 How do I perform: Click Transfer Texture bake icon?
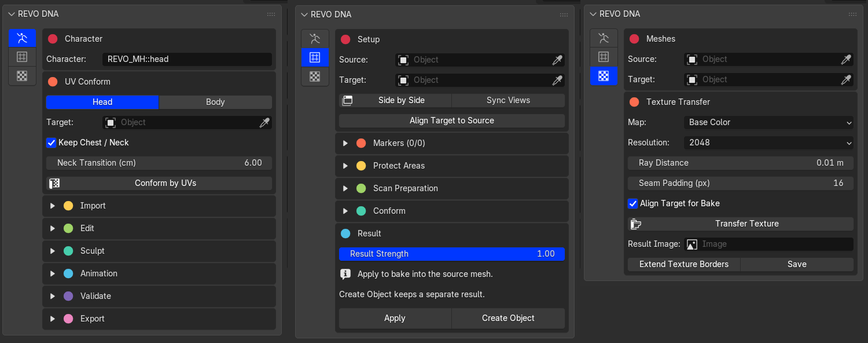pos(636,224)
